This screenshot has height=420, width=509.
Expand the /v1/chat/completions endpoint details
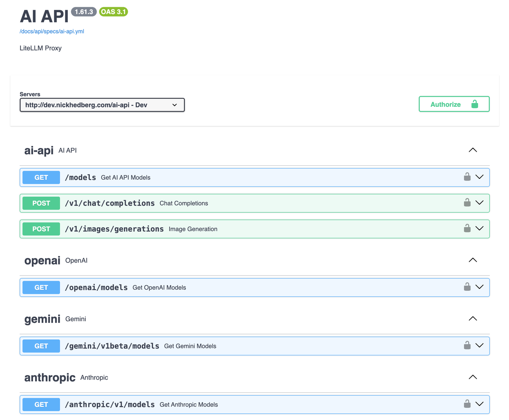[480, 203]
